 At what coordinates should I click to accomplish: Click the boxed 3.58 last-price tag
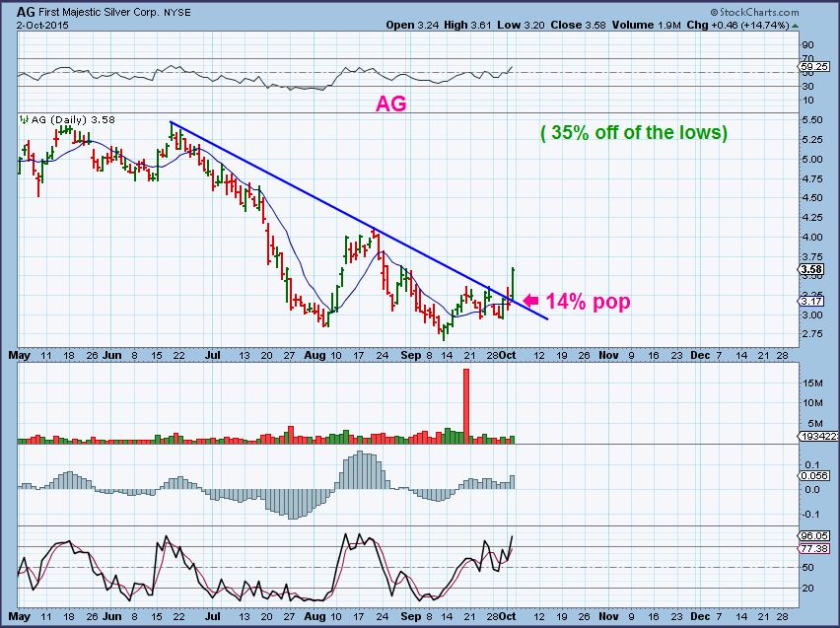pos(812,269)
